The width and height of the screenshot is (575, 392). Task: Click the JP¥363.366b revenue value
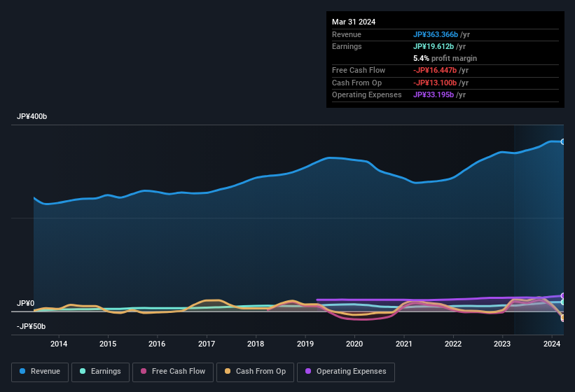pyautogui.click(x=436, y=34)
